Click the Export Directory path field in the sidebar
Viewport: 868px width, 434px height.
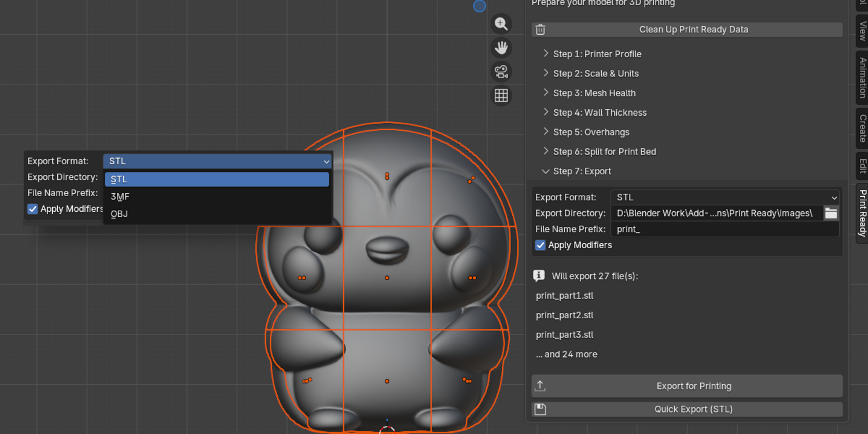717,213
